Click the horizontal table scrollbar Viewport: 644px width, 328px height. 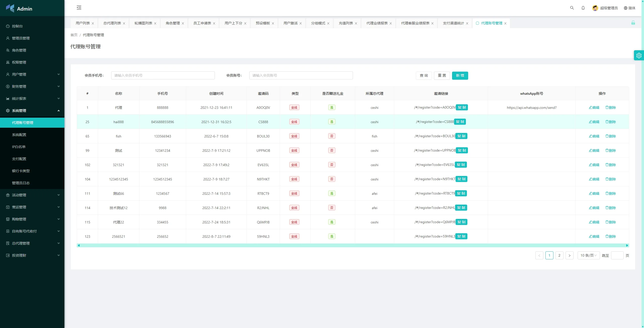(x=352, y=245)
